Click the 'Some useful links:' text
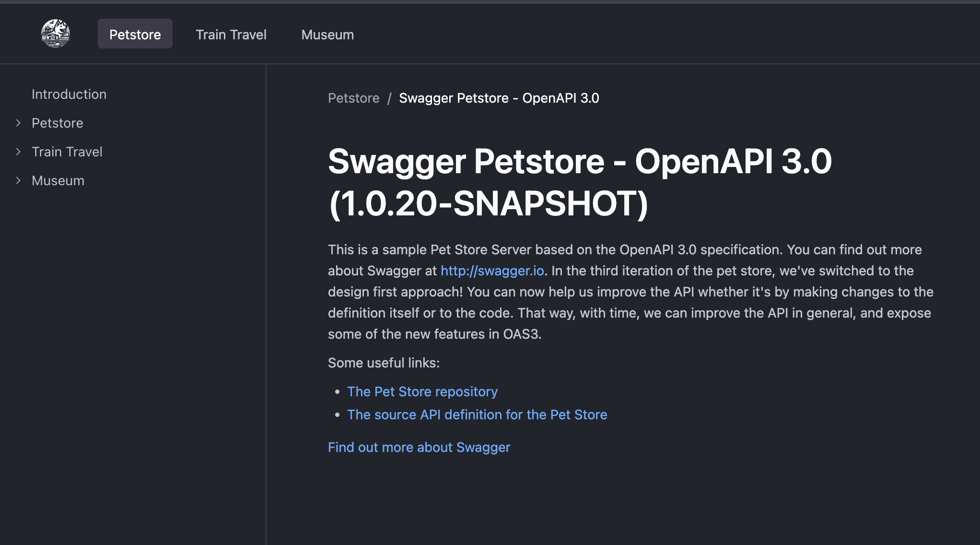Image resolution: width=980 pixels, height=545 pixels. [384, 363]
